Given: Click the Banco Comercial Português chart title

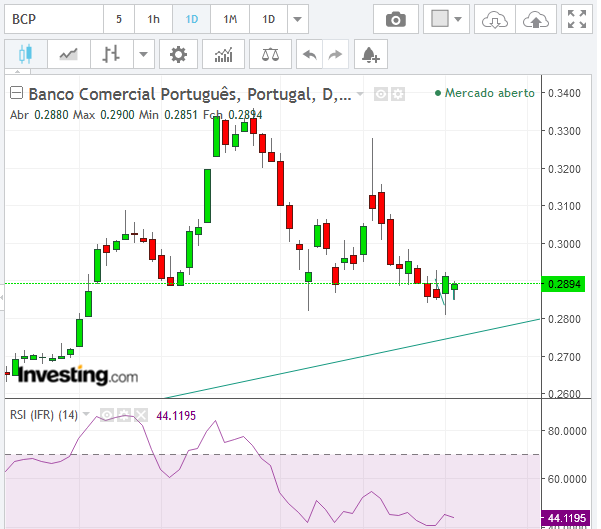Looking at the screenshot, I should pos(190,94).
